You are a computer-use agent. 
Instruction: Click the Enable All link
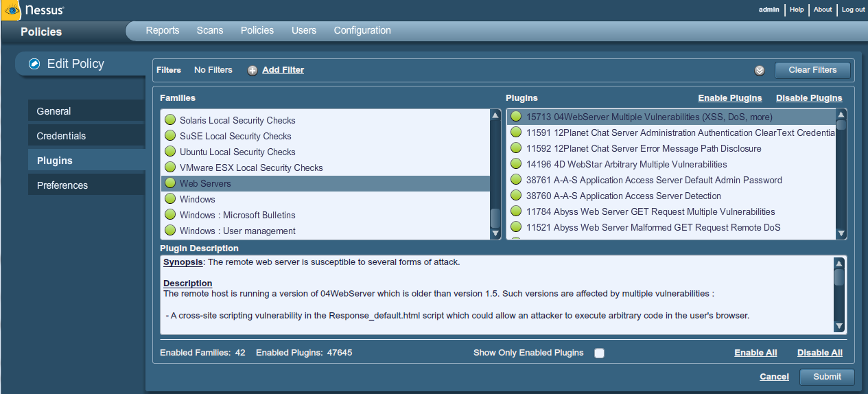[755, 353]
